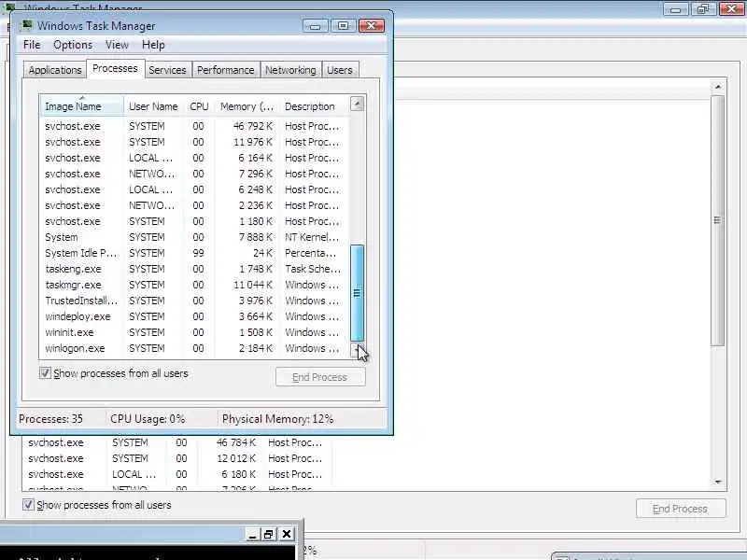The height and width of the screenshot is (560, 747).
Task: Restore the console window at bottom
Action: click(x=268, y=534)
